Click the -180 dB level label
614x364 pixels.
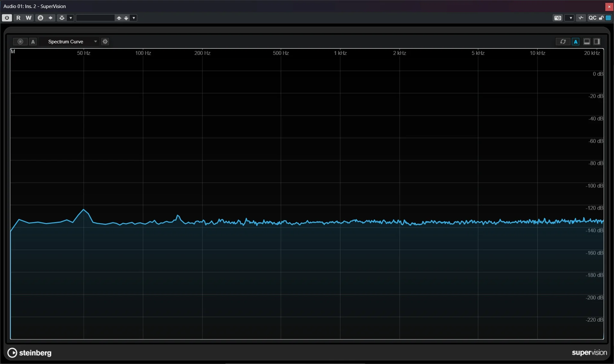[594, 275]
